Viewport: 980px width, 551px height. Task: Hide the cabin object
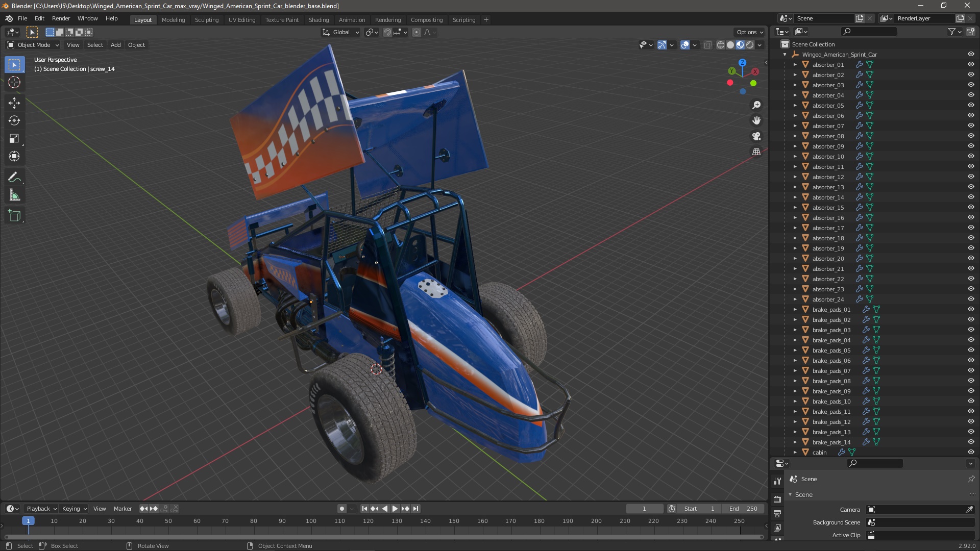[x=971, y=452]
